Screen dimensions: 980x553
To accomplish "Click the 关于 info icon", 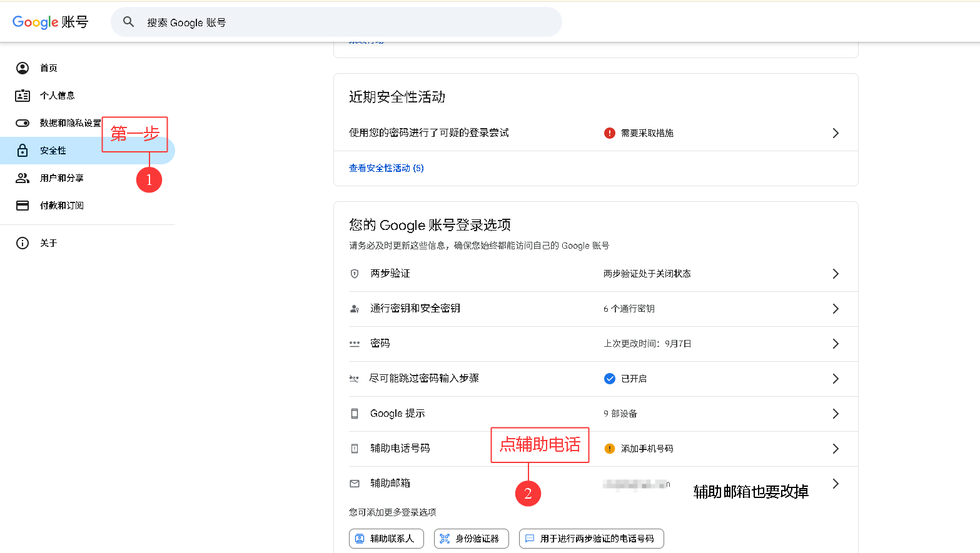I will coord(23,243).
